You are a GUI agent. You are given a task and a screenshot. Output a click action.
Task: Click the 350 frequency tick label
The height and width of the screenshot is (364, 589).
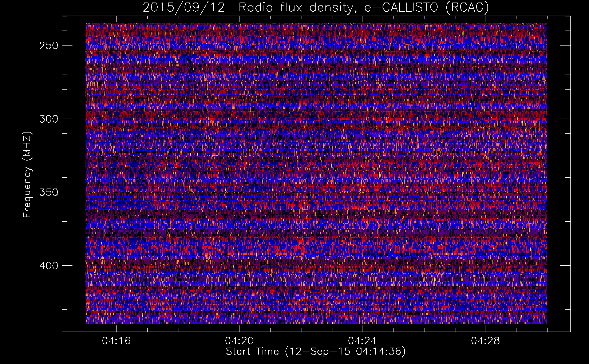point(49,192)
